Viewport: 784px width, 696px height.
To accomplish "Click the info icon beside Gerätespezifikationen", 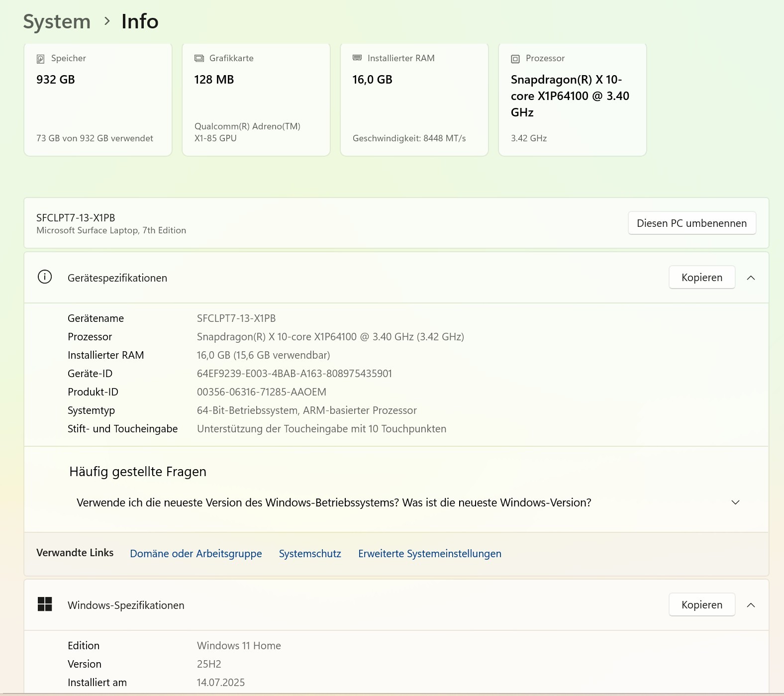I will [45, 277].
